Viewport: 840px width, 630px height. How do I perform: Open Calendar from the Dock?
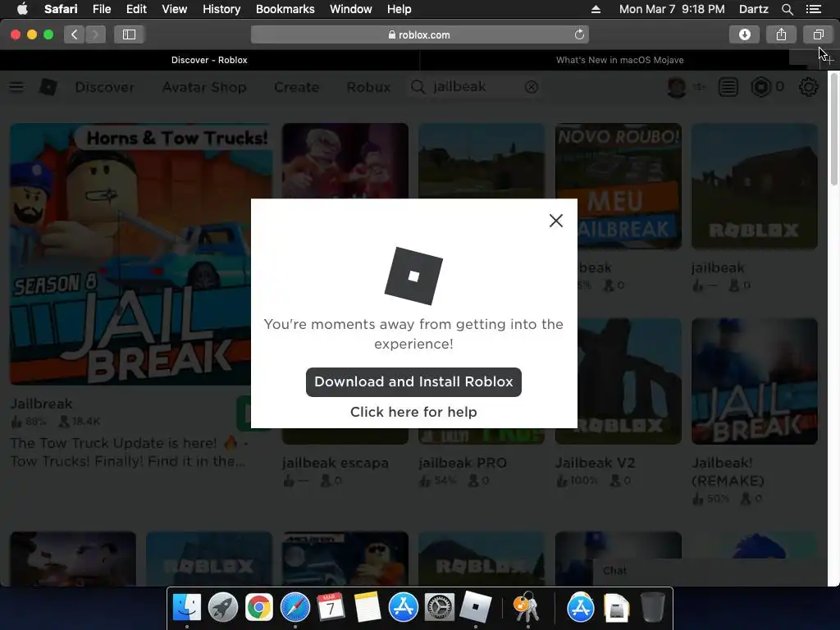(x=331, y=607)
